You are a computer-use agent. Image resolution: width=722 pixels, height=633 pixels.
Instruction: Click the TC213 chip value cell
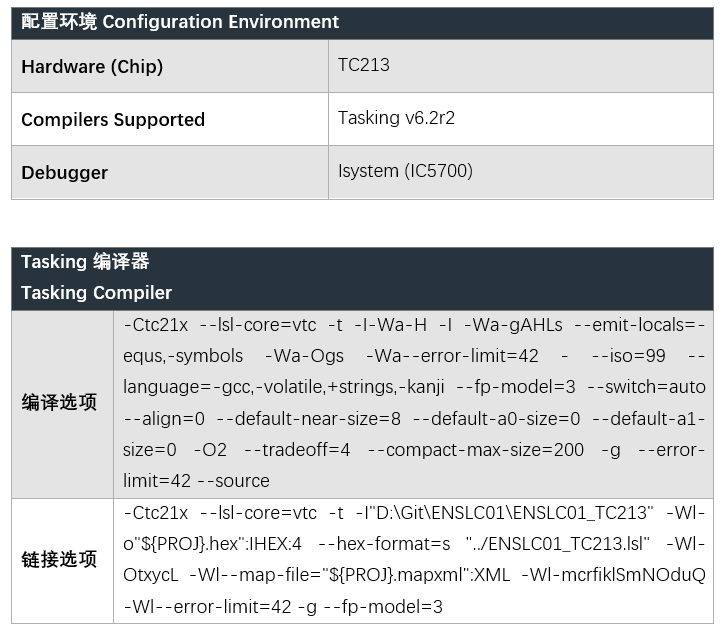[364, 65]
